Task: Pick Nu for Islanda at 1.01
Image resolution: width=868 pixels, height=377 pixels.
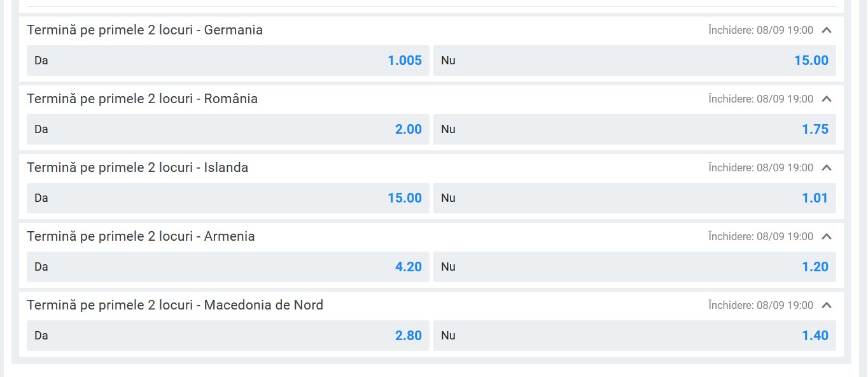Action: (x=634, y=198)
